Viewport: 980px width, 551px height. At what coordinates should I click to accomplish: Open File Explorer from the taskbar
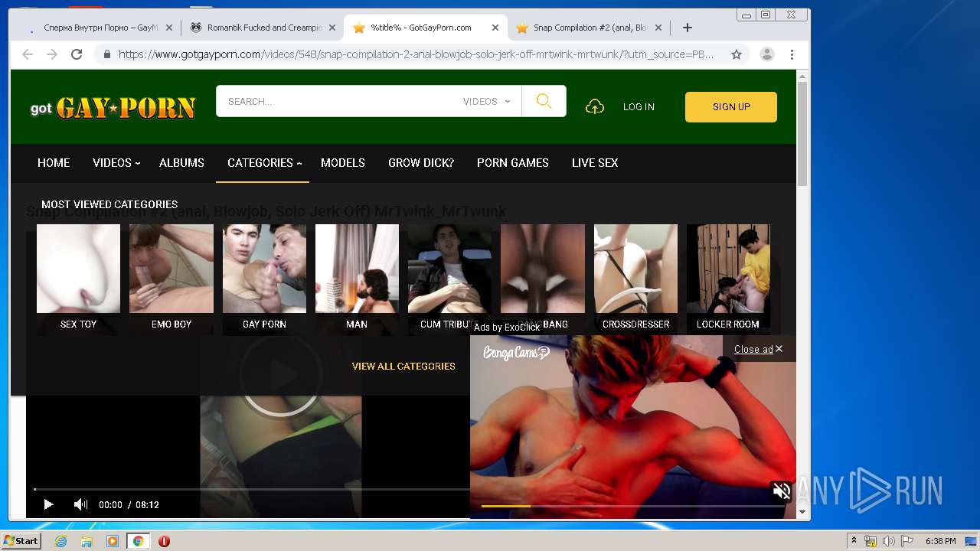[x=87, y=541]
